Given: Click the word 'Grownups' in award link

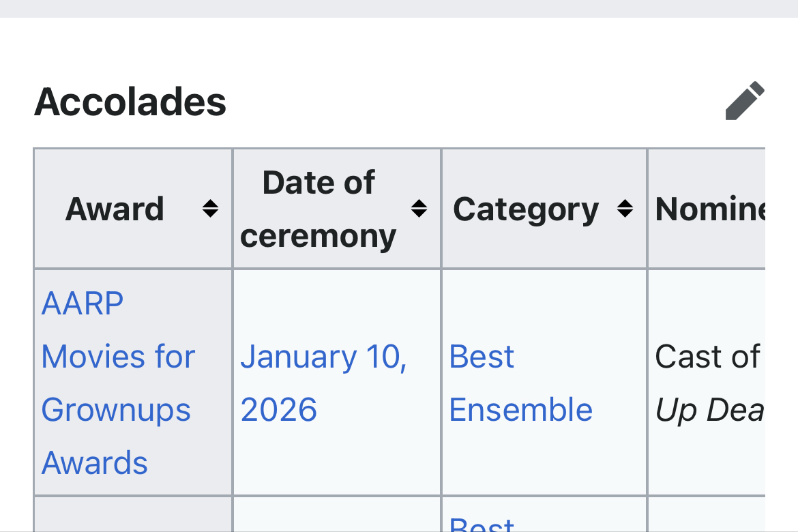Looking at the screenshot, I should tap(116, 410).
